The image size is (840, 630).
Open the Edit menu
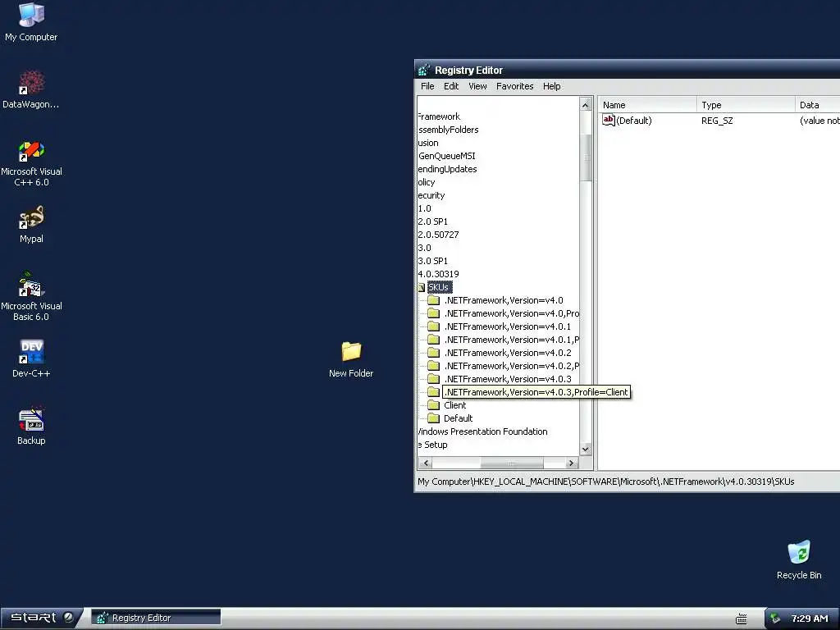(451, 86)
